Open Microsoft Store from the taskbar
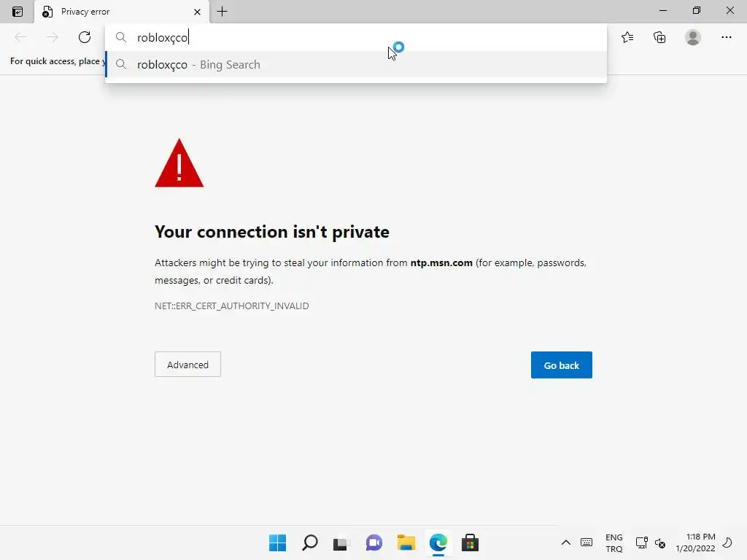The height and width of the screenshot is (560, 747). [x=470, y=542]
